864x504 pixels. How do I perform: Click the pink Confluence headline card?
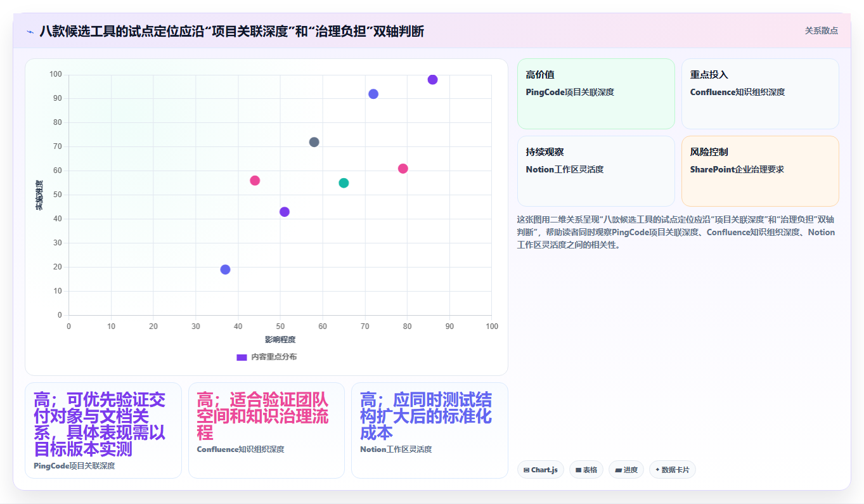(266, 430)
